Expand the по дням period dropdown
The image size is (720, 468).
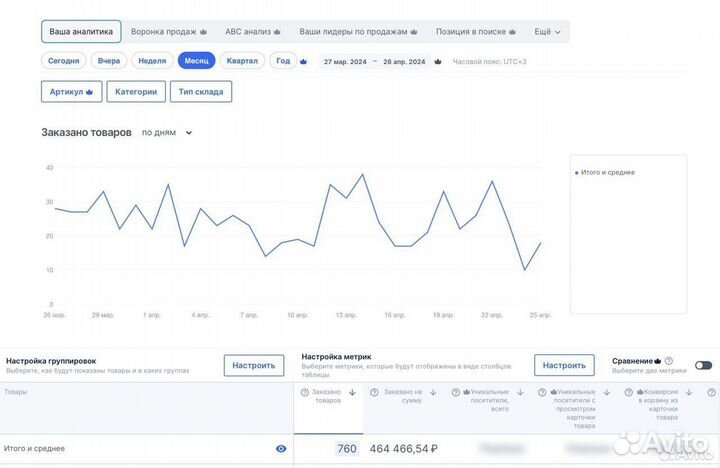[166, 132]
